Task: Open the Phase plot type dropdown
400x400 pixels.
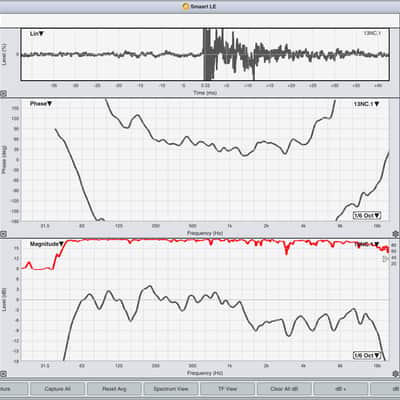Action: [x=41, y=104]
